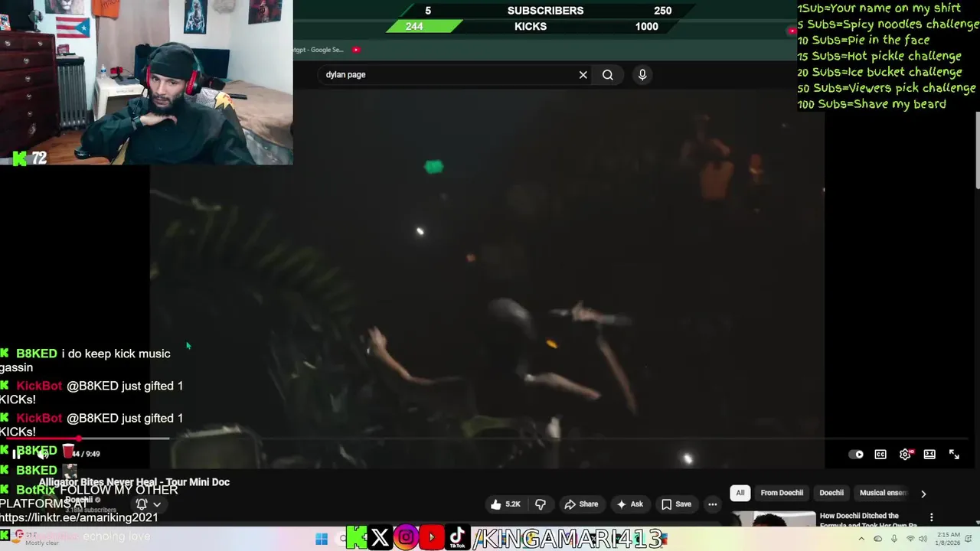The height and width of the screenshot is (551, 980).
Task: Open the Windows notification center icon
Action: [970, 539]
